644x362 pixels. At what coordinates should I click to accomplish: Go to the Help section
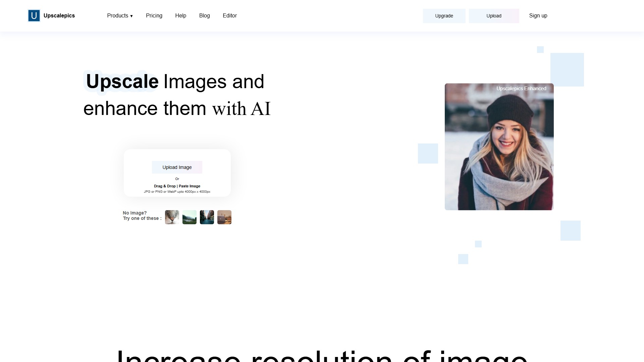[180, 16]
